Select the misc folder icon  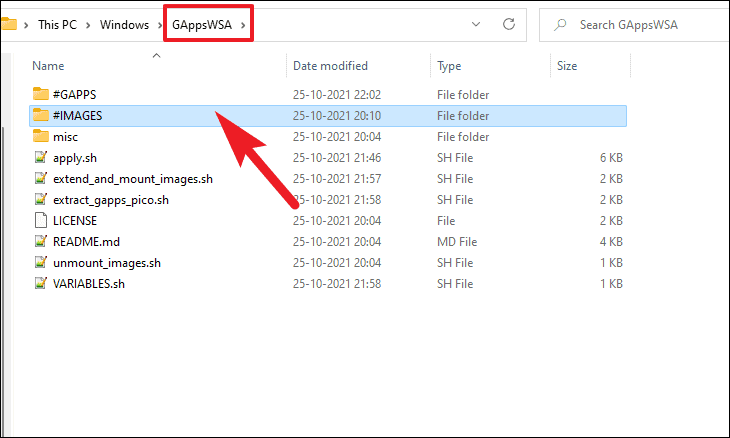point(41,136)
